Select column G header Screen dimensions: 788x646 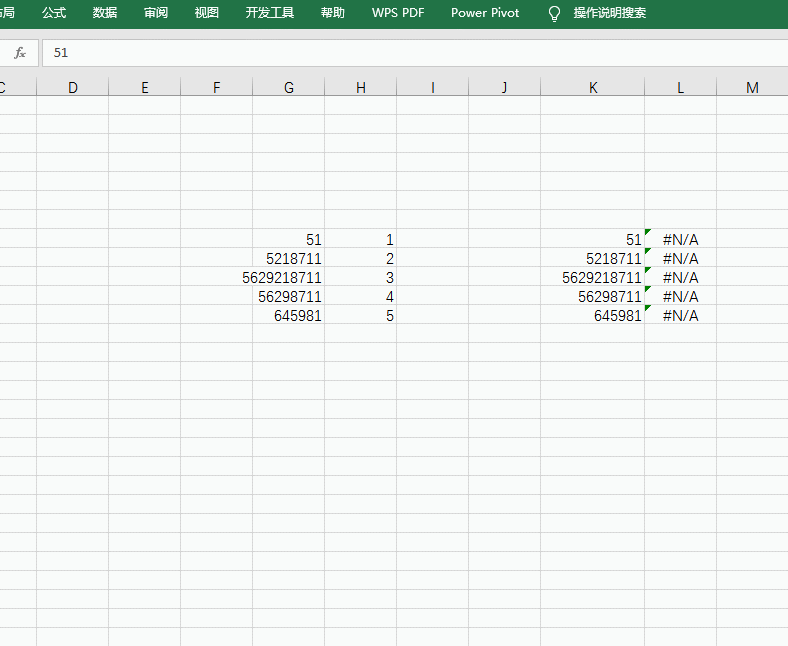coord(288,87)
